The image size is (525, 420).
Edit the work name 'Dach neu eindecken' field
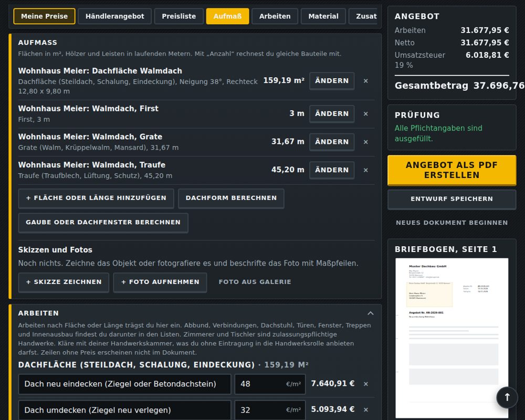click(x=124, y=384)
